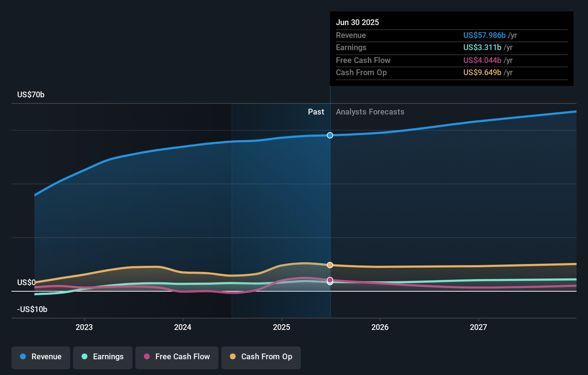Click the US$0 y-axis label
This screenshot has height=375, width=588.
tap(26, 283)
